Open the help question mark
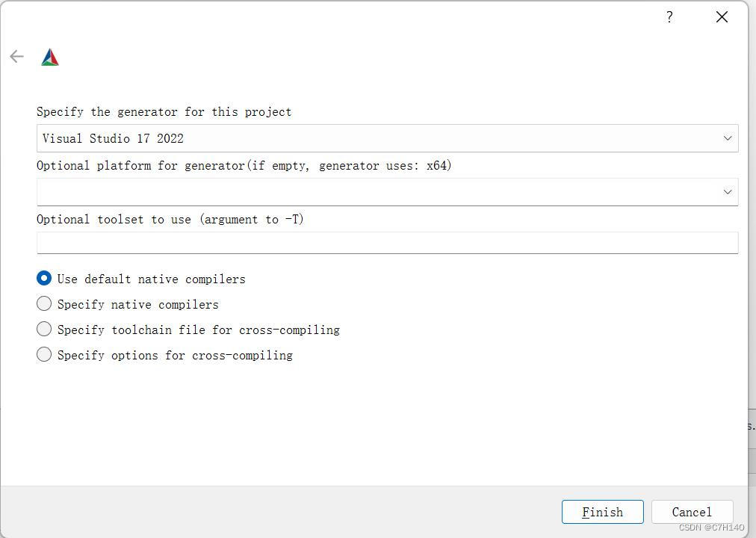Image resolution: width=756 pixels, height=538 pixels. [x=669, y=16]
